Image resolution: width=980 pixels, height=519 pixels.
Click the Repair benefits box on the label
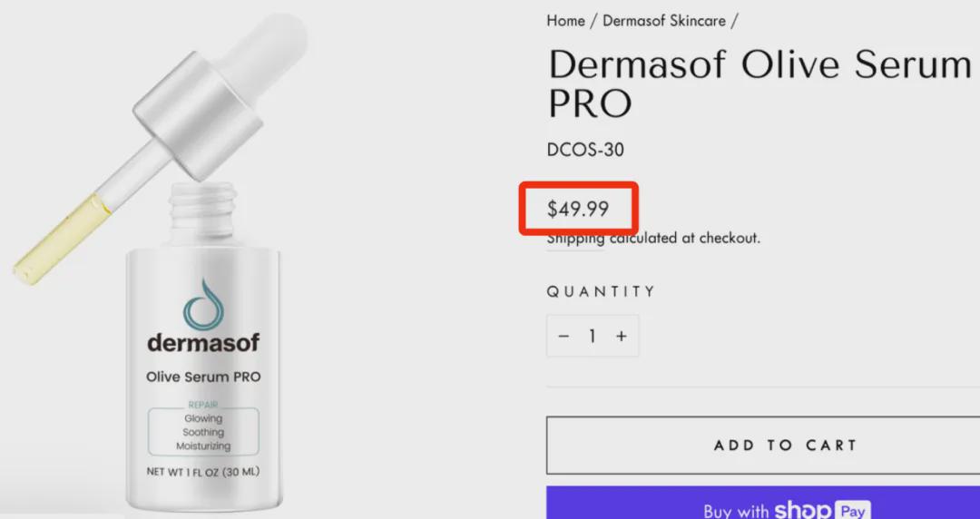click(x=203, y=429)
